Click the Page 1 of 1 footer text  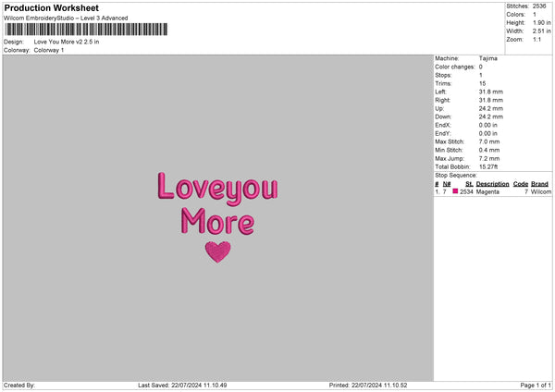(x=536, y=386)
